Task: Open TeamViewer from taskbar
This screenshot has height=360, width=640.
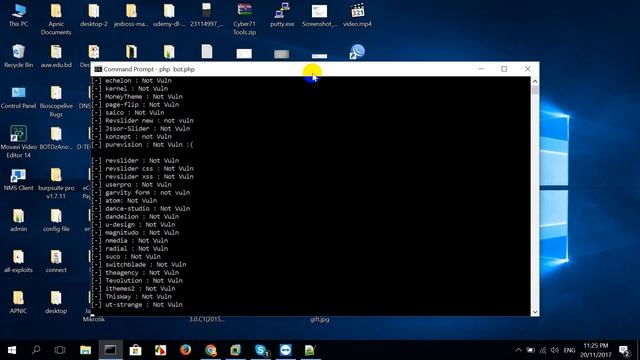Action: (286, 350)
